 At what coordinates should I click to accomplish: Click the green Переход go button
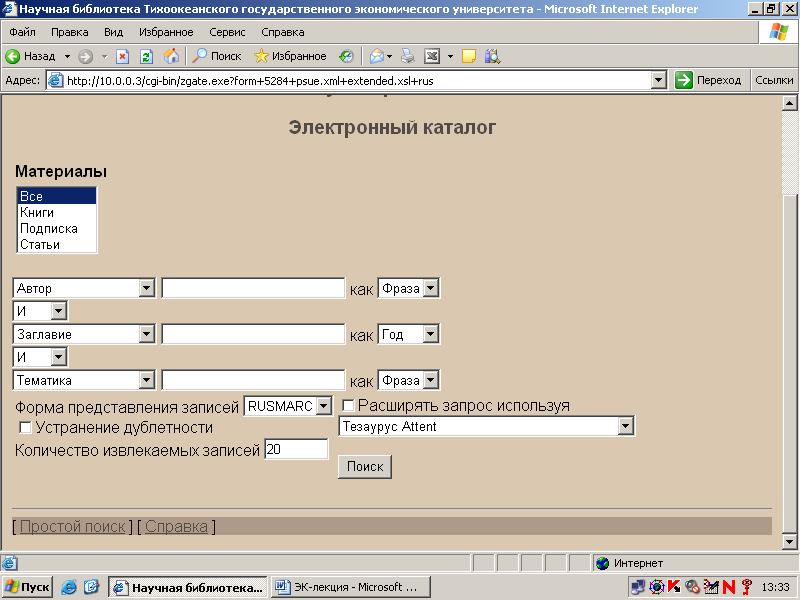(x=709, y=80)
